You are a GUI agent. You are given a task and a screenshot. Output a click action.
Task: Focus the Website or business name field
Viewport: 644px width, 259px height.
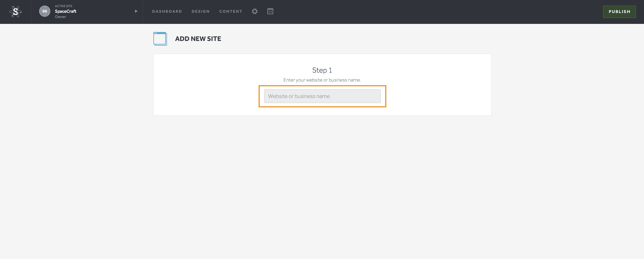click(322, 96)
